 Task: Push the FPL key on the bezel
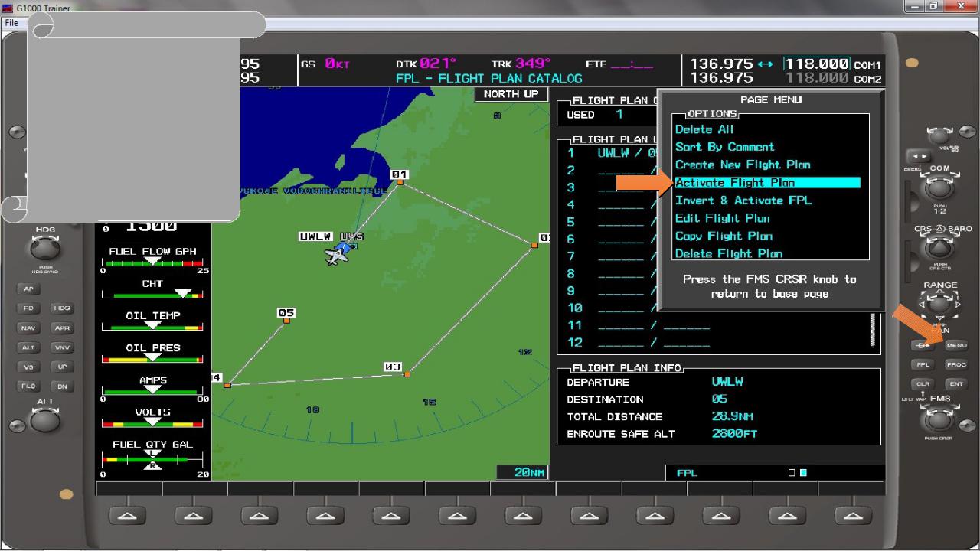[923, 365]
